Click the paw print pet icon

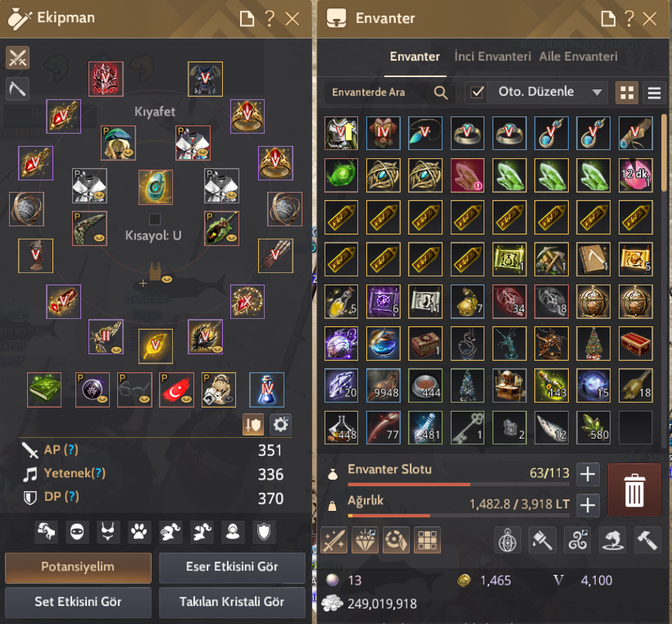tap(138, 532)
